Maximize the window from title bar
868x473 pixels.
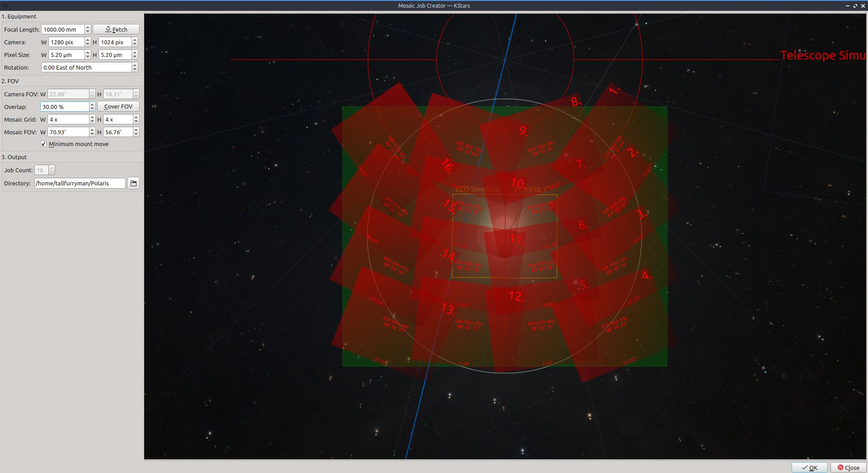click(855, 6)
